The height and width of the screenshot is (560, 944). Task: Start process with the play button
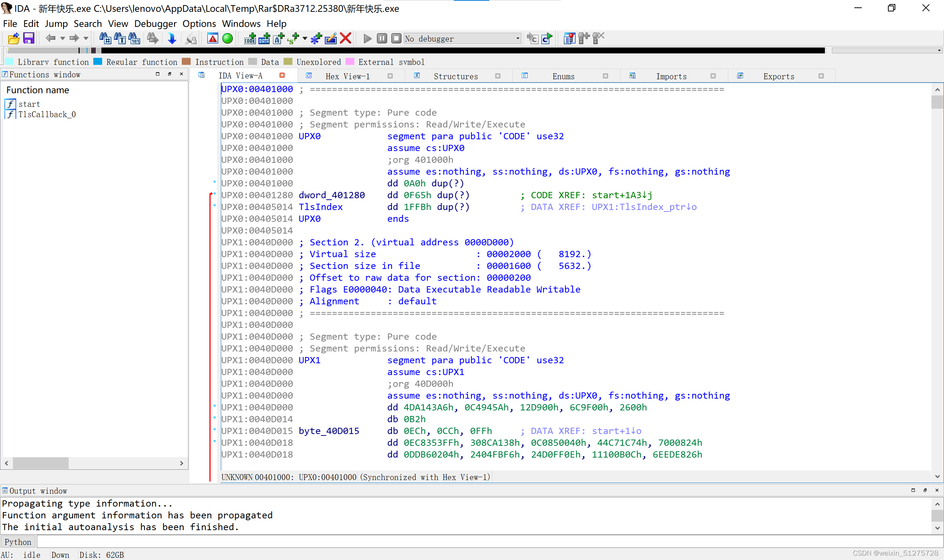pos(367,38)
